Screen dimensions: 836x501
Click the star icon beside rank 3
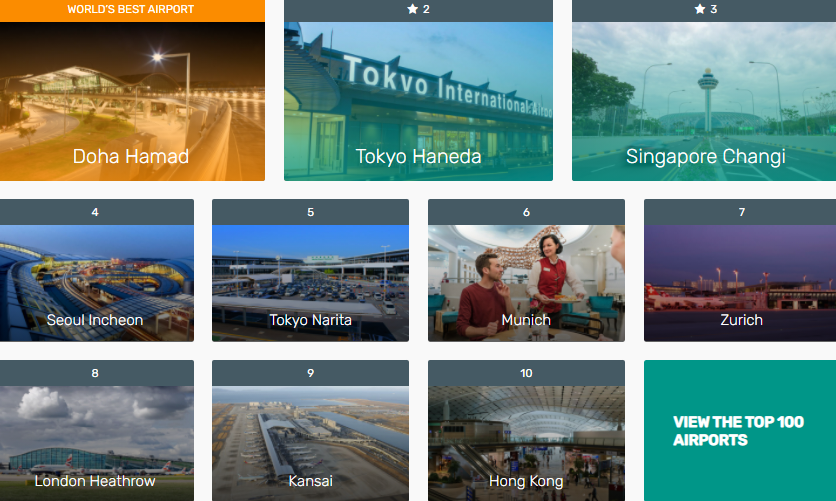pyautogui.click(x=700, y=9)
